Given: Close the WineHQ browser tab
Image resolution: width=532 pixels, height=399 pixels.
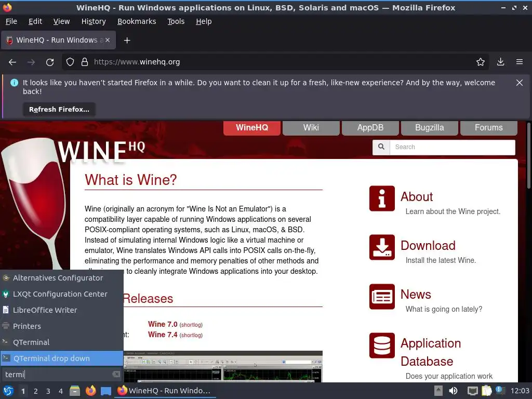Looking at the screenshot, I should pyautogui.click(x=108, y=40).
